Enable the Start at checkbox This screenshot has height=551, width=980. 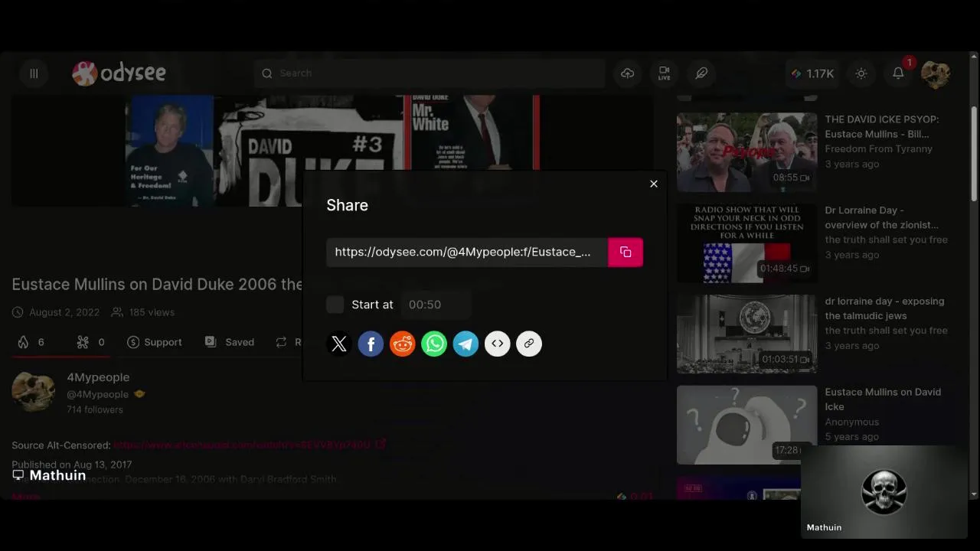click(335, 305)
